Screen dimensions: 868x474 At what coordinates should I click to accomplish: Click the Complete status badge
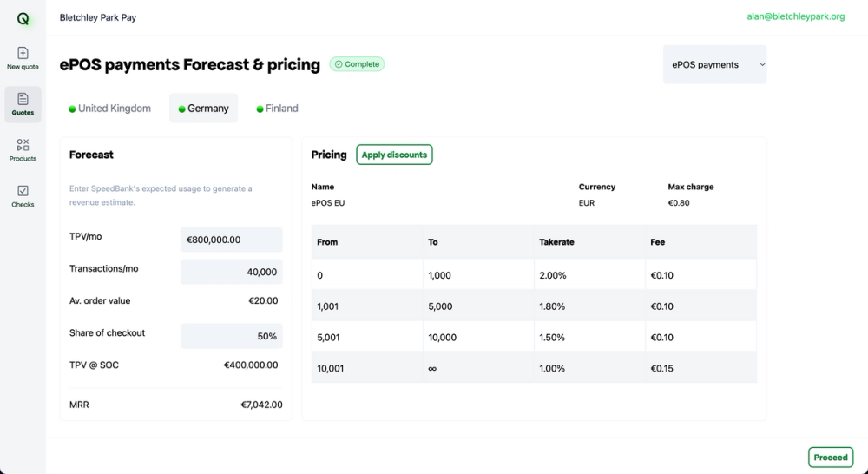pos(357,64)
